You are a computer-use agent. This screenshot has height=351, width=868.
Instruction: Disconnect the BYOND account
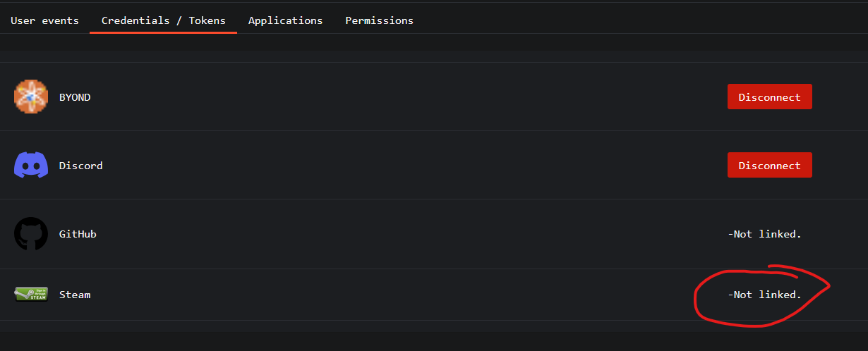(769, 97)
